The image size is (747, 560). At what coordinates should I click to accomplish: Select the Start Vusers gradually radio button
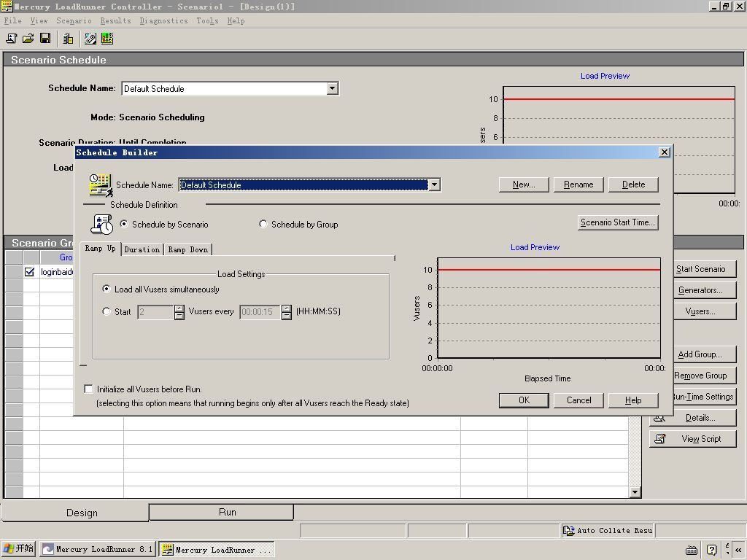tap(107, 312)
